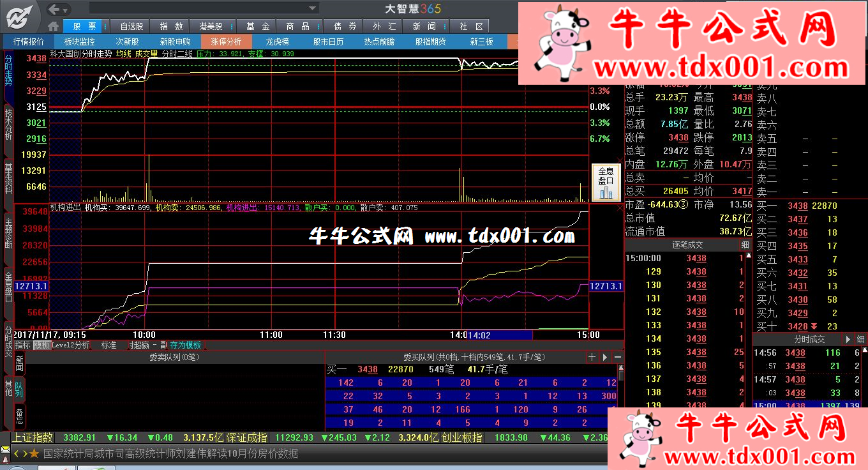The image size is (868, 470).
Task: Expand the stock search box dropdown
Action: point(313,8)
